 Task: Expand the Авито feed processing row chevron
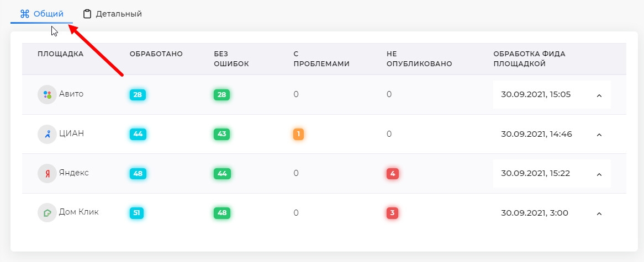point(599,95)
